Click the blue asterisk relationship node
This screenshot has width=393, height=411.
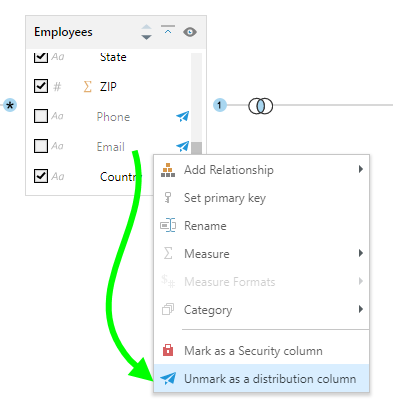10,106
